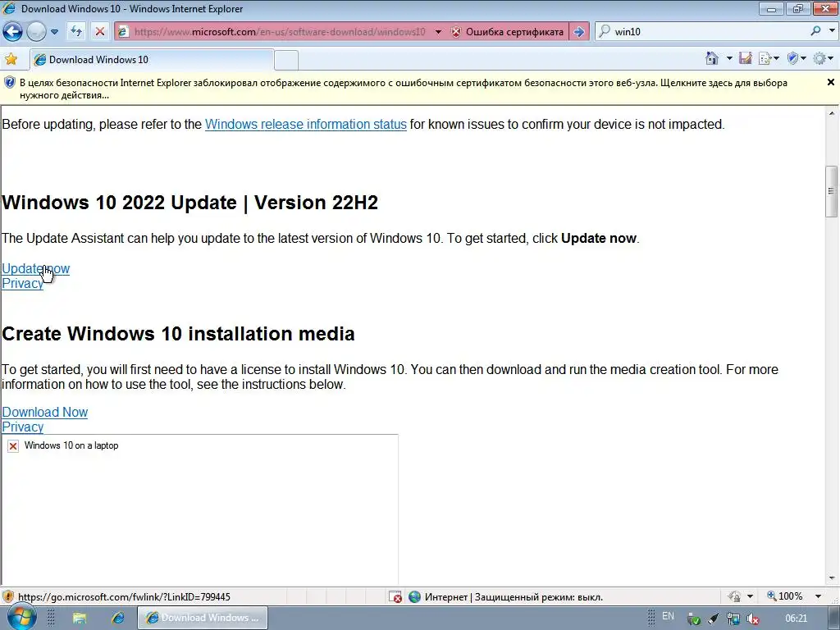This screenshot has height=630, width=840.
Task: Click the status bar security lock icon
Action: tap(734, 596)
